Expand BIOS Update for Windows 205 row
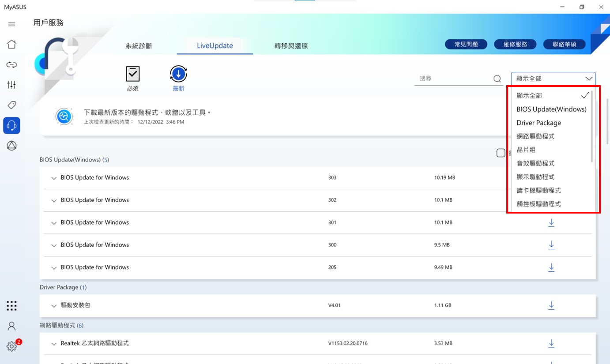Viewport: 610px width, 364px height. (x=54, y=268)
